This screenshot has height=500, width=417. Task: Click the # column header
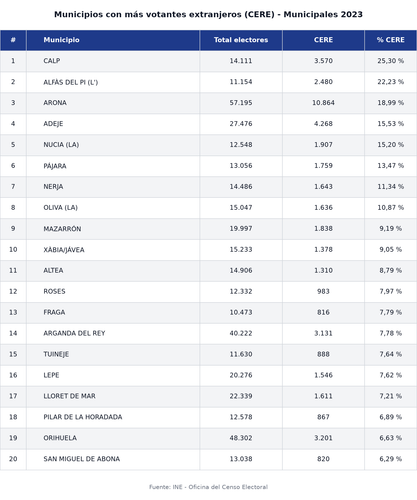tap(13, 40)
